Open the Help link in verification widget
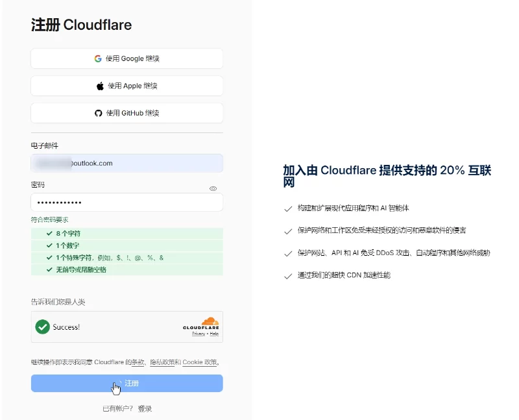The image size is (519, 420). pos(213,334)
